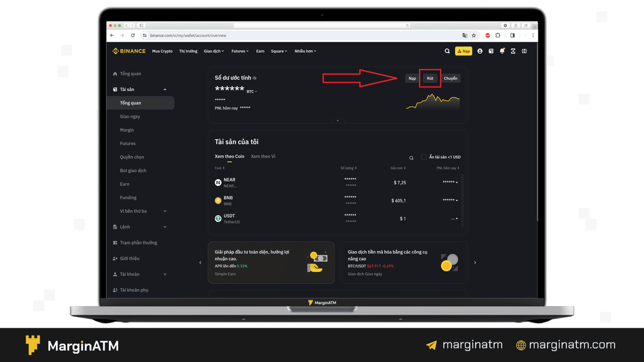Open the search magnifier in top navigation
This screenshot has height=362, width=644.
[447, 51]
